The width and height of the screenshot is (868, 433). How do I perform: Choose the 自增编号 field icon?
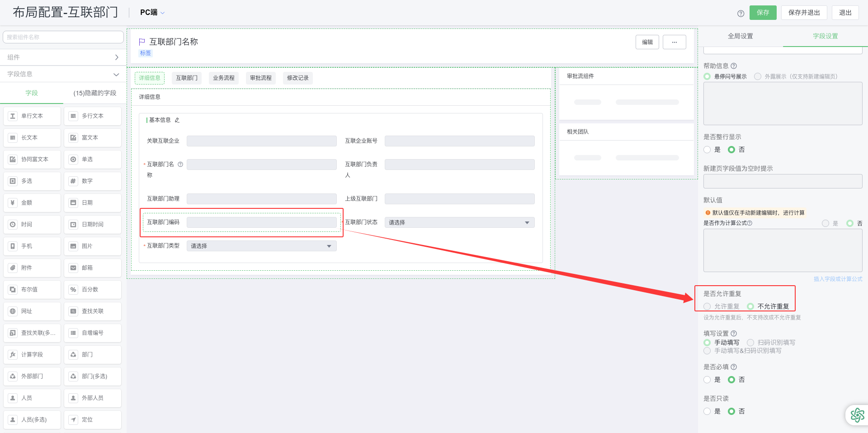click(x=73, y=333)
